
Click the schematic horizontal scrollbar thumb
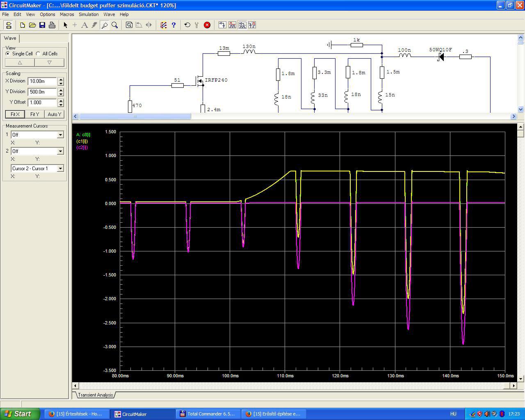pyautogui.click(x=135, y=116)
